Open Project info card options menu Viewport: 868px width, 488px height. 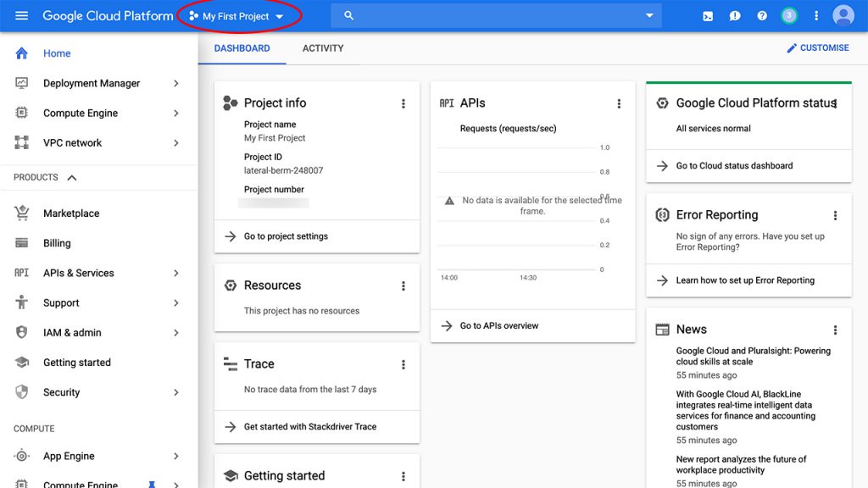[x=403, y=103]
